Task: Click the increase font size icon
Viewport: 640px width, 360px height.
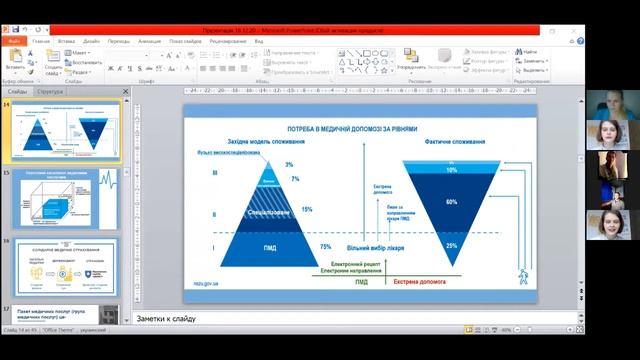Action: pos(169,55)
